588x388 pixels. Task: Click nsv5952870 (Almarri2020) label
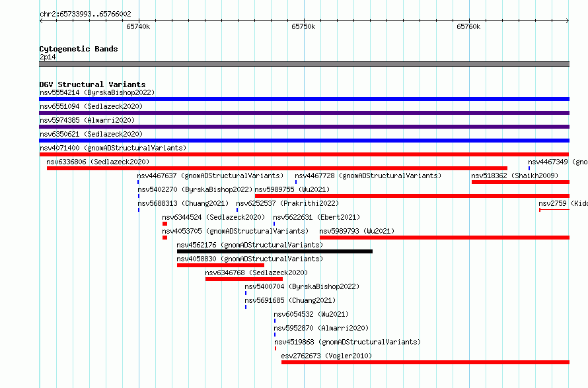[x=321, y=328]
